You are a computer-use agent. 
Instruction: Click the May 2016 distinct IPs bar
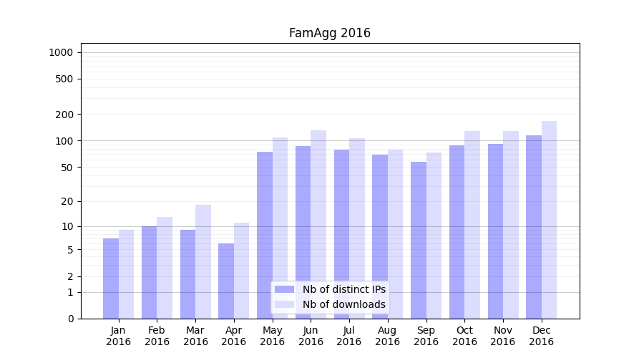[x=265, y=235]
